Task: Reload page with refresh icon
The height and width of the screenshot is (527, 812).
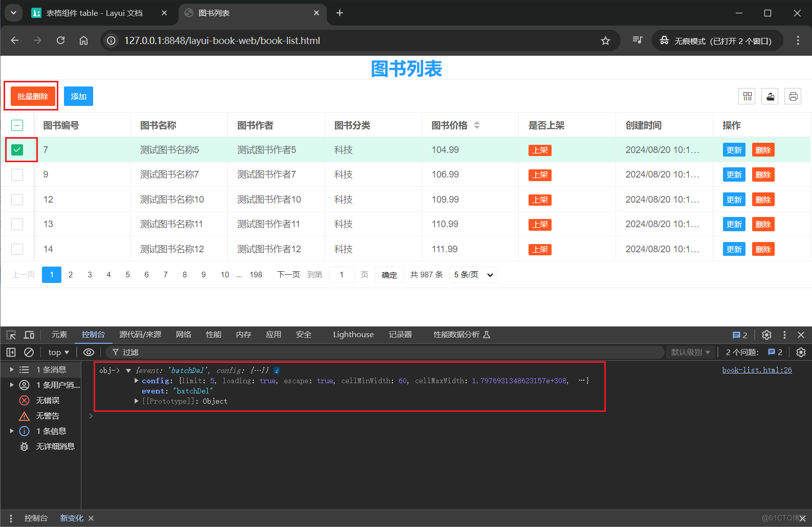Action: (60, 40)
